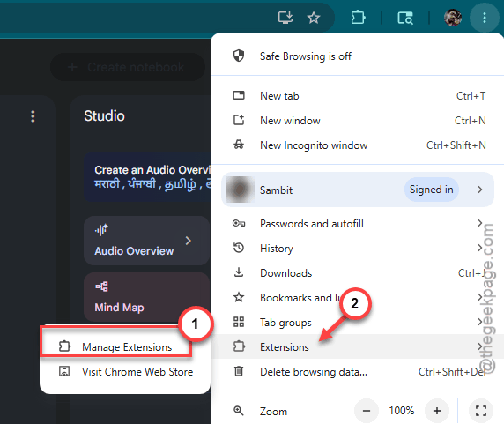Click the trash icon for Delete browsing data
The image size is (504, 424).
[239, 371]
